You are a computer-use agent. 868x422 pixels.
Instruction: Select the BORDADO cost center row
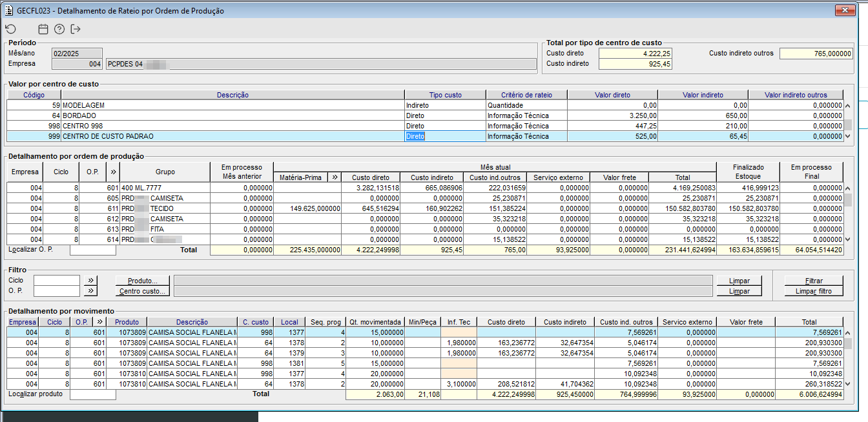coord(232,116)
